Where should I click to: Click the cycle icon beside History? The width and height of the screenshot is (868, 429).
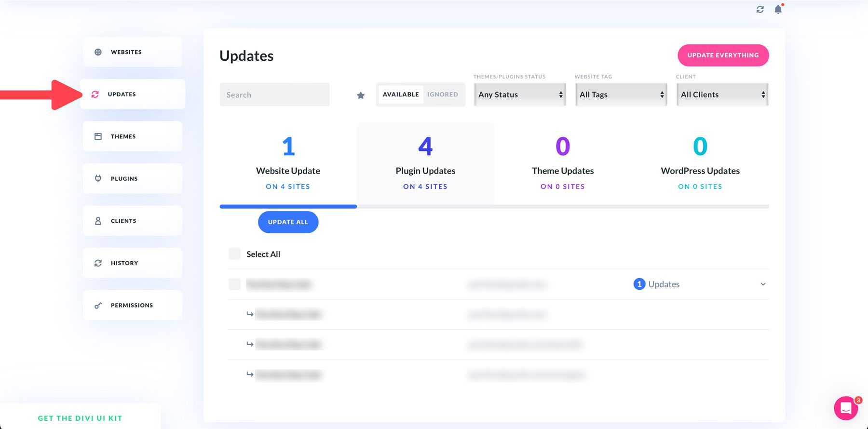[98, 263]
